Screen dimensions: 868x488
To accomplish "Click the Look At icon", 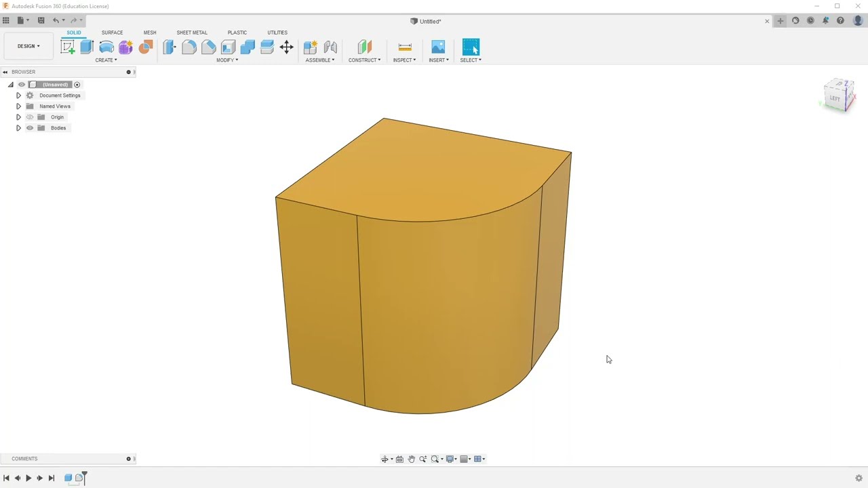I will point(399,459).
